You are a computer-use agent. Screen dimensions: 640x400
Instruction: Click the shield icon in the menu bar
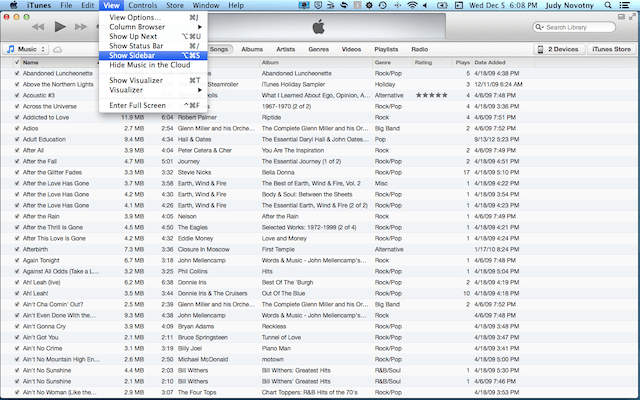tap(319, 5)
